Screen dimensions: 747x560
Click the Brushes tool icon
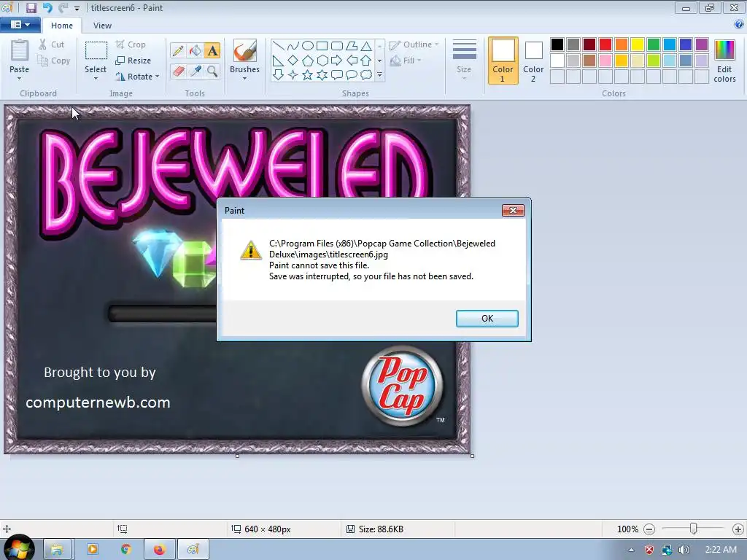click(x=245, y=50)
